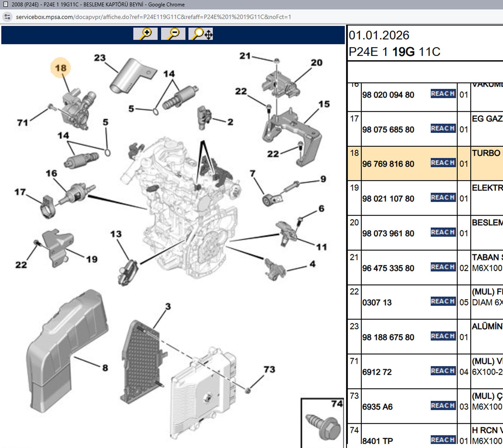This screenshot has width=503, height=448.
Task: Select part number 96 769 816 80 in the table
Action: pyautogui.click(x=388, y=164)
